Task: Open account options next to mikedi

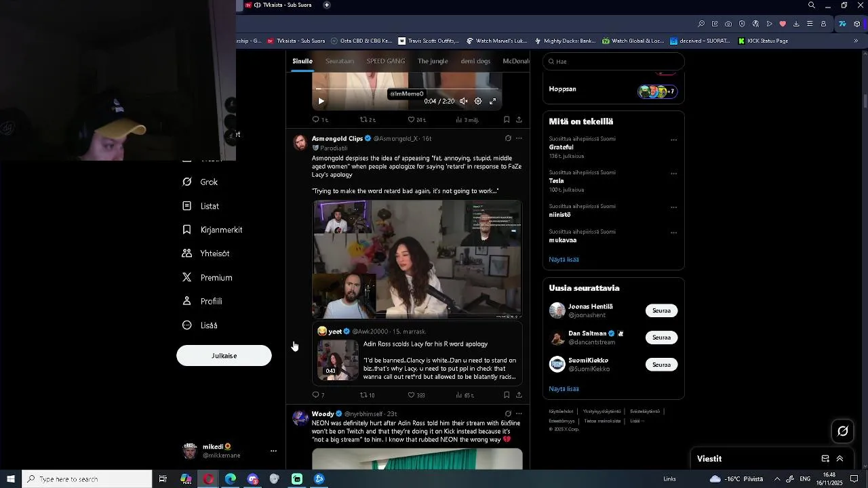Action: pyautogui.click(x=273, y=451)
